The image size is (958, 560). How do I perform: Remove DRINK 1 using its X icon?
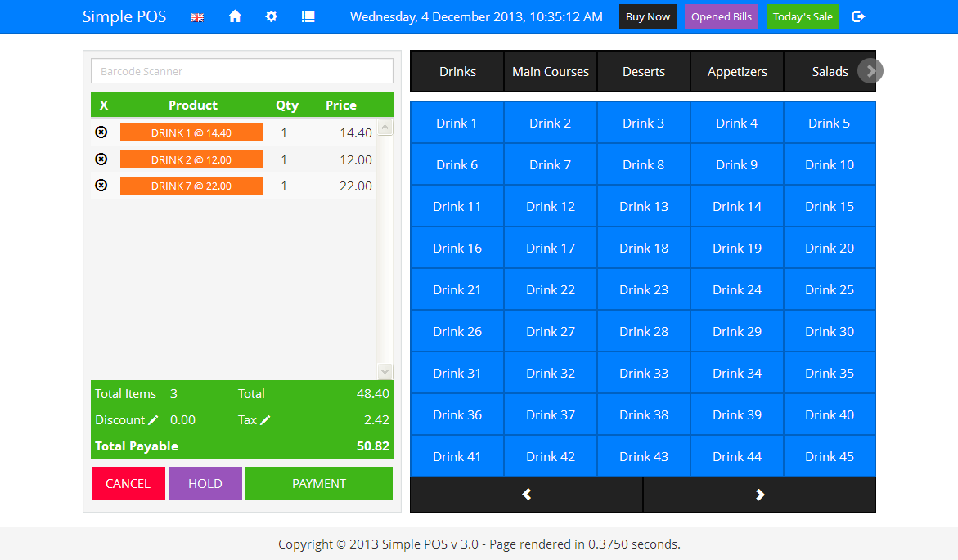(x=101, y=132)
